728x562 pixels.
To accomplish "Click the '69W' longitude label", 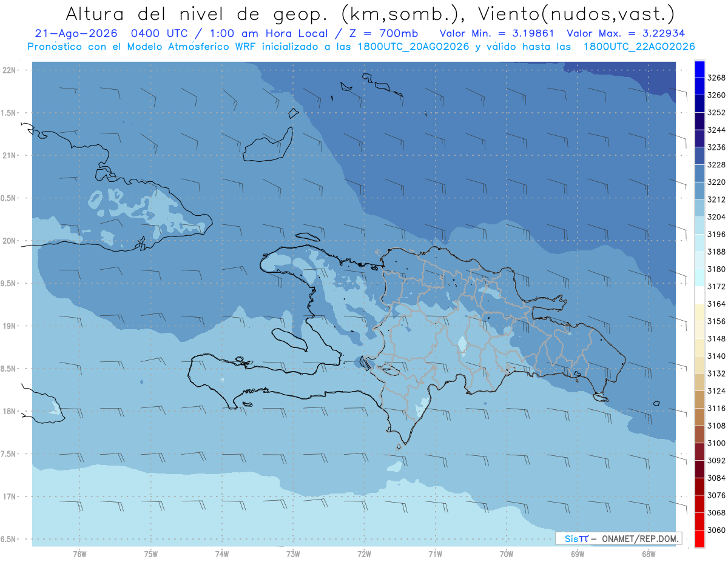I will point(577,554).
